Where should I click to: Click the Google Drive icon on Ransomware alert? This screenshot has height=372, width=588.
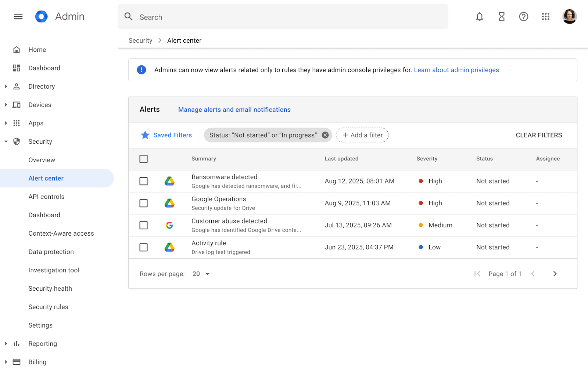169,181
